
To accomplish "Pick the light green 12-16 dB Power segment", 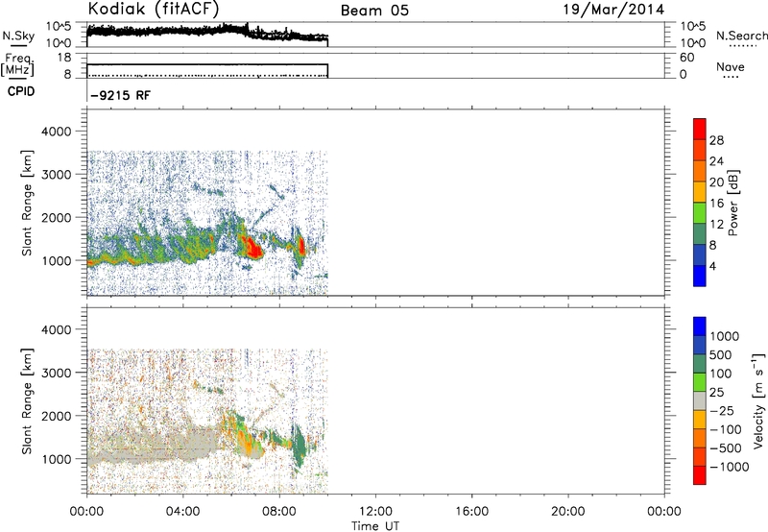I will tap(700, 212).
